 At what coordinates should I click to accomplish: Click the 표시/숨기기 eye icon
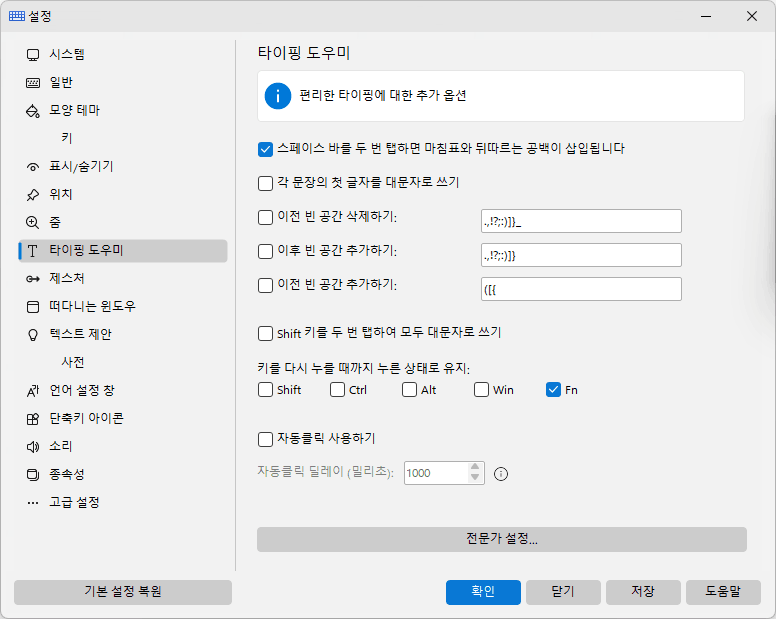pyautogui.click(x=33, y=167)
